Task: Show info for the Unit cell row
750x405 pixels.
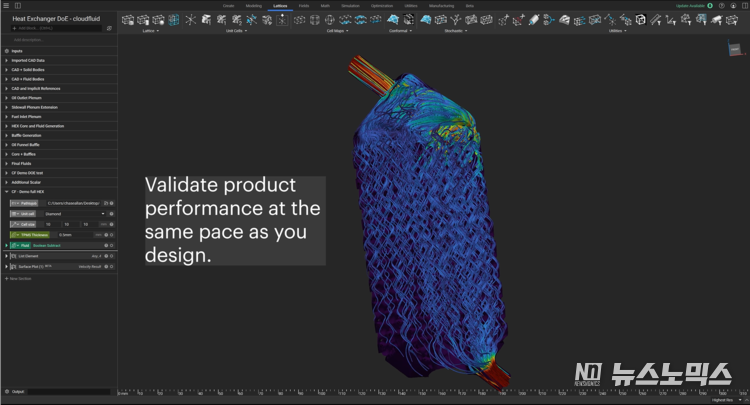Action: 111,214
